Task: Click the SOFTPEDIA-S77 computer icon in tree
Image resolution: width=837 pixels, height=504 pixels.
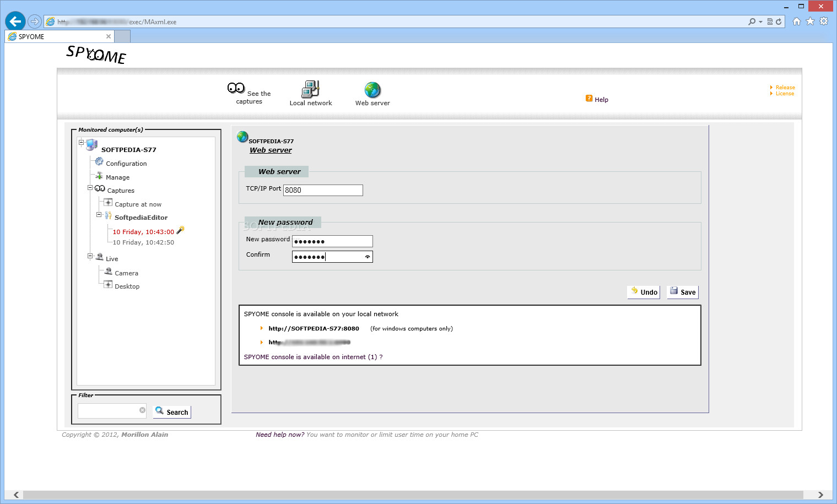Action: tap(91, 145)
